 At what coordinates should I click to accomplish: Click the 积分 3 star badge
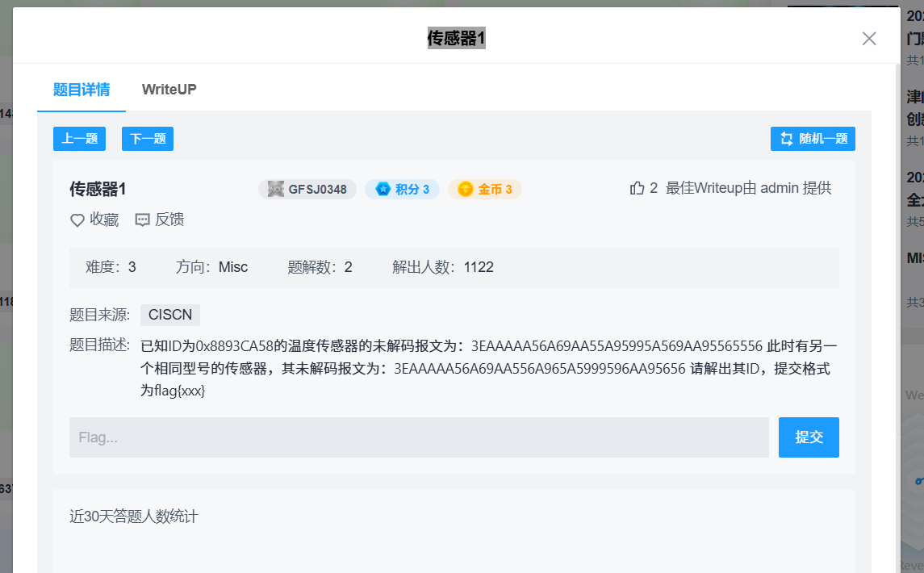click(402, 188)
